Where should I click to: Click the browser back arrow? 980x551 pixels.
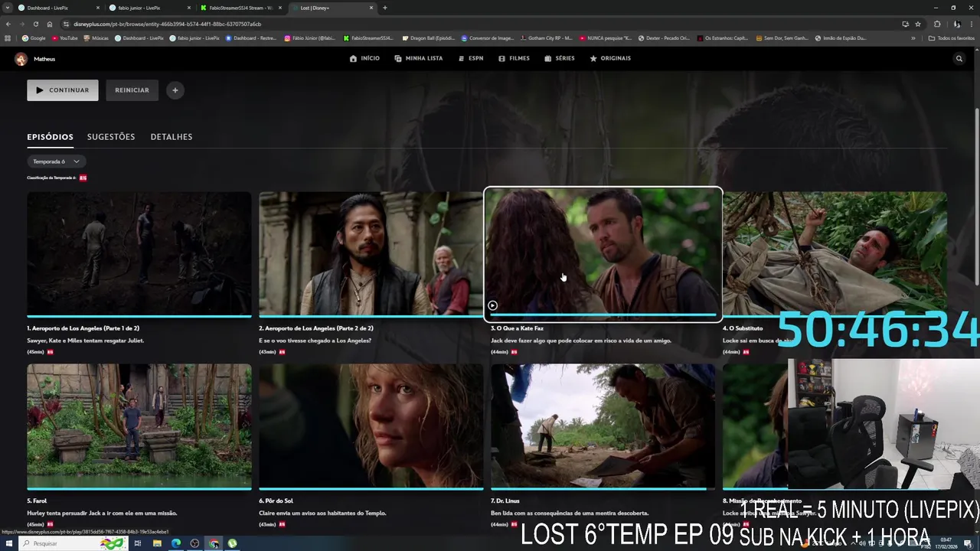(8, 24)
